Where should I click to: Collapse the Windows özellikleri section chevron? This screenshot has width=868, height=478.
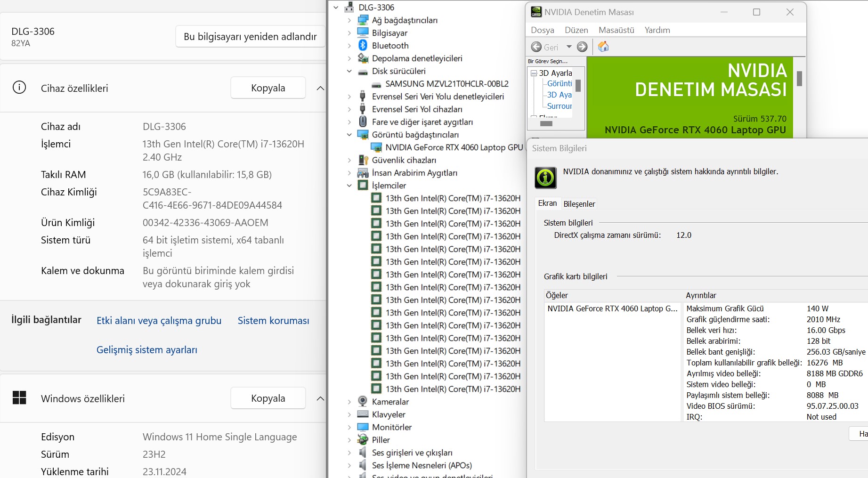pyautogui.click(x=320, y=398)
